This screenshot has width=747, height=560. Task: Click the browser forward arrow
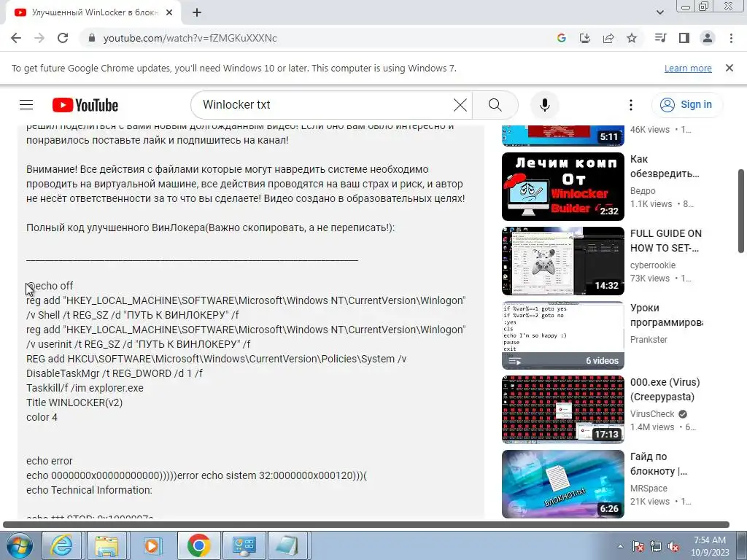click(39, 38)
